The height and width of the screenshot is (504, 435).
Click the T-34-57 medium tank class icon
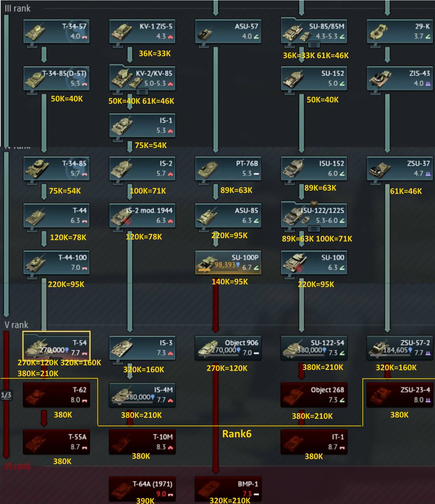[85, 37]
